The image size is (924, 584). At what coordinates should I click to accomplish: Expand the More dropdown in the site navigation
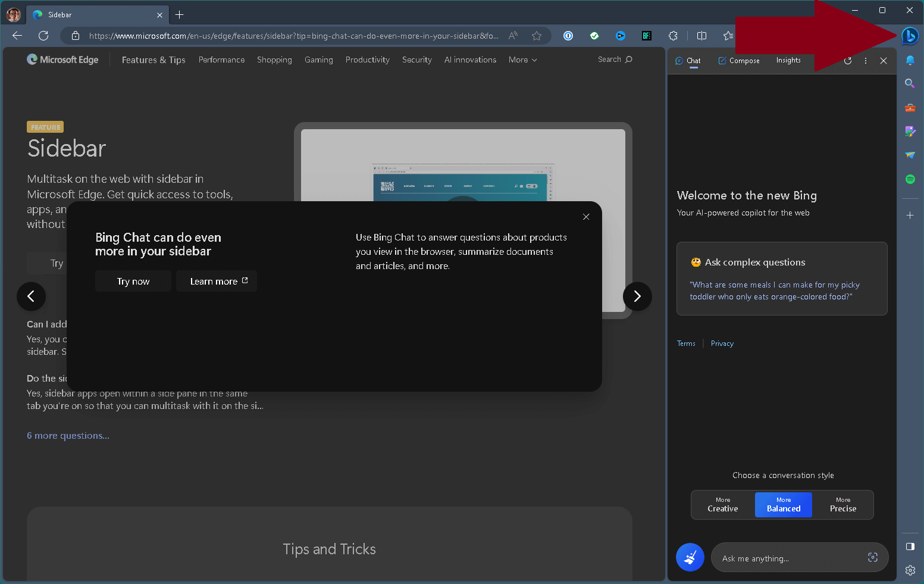522,60
